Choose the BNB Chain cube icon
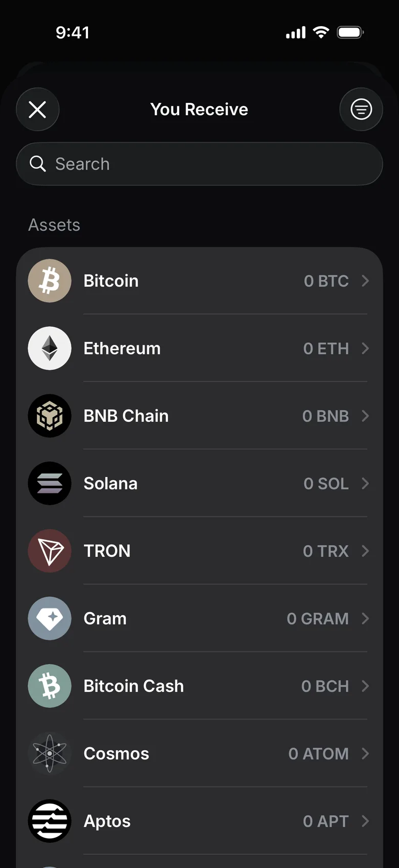The height and width of the screenshot is (868, 399). (x=50, y=416)
